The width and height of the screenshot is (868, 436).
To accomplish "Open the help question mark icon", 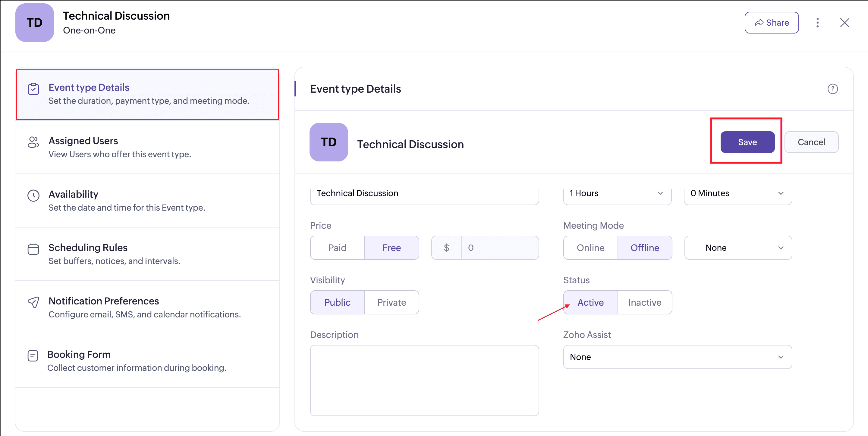I will click(x=833, y=89).
